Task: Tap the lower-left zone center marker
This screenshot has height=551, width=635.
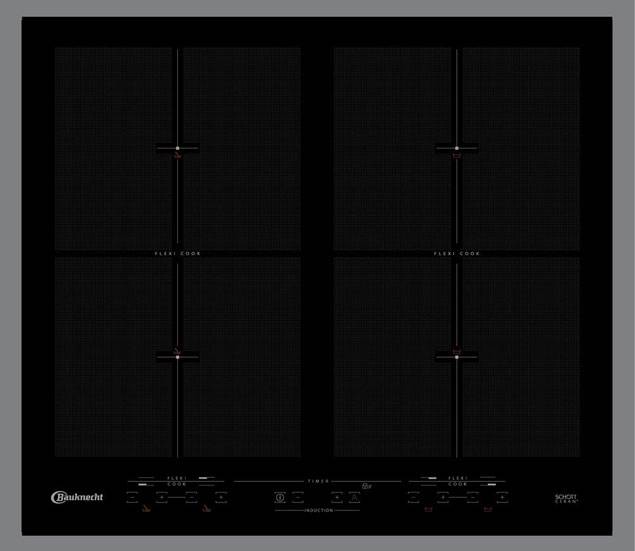Action: pyautogui.click(x=178, y=357)
